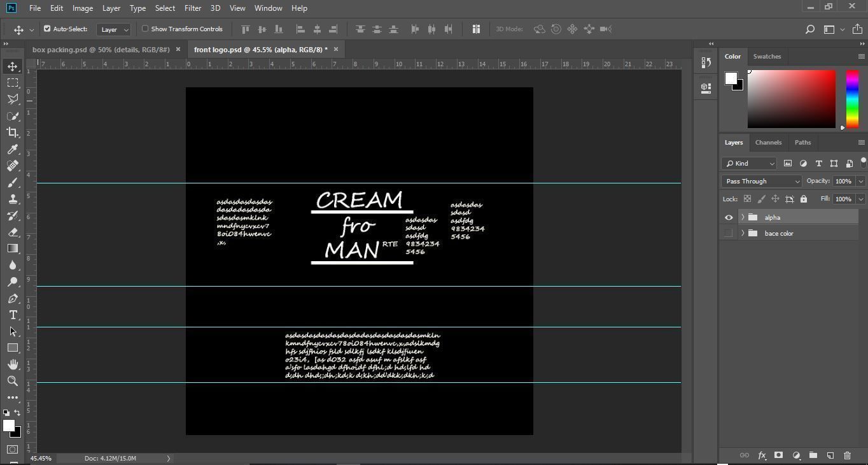Select the Polygonal Lasso tool
Image resolution: width=868 pixels, height=465 pixels.
pos(13,99)
